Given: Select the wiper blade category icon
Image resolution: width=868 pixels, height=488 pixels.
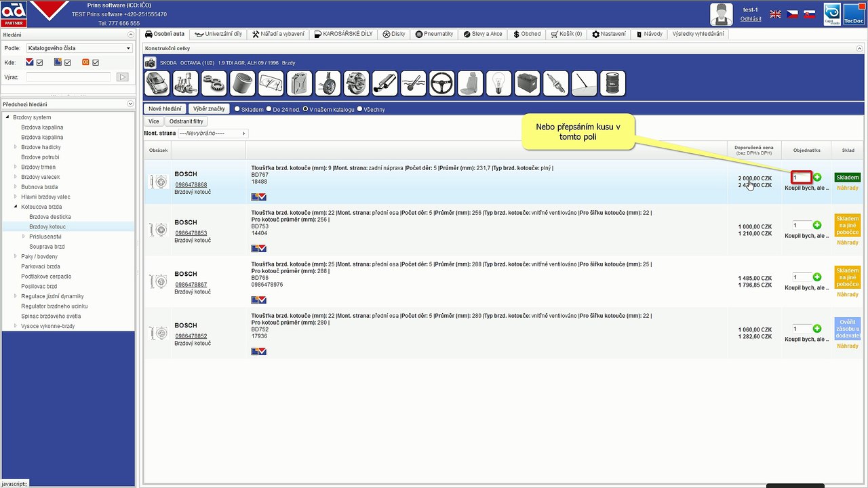Looking at the screenshot, I should 585,83.
